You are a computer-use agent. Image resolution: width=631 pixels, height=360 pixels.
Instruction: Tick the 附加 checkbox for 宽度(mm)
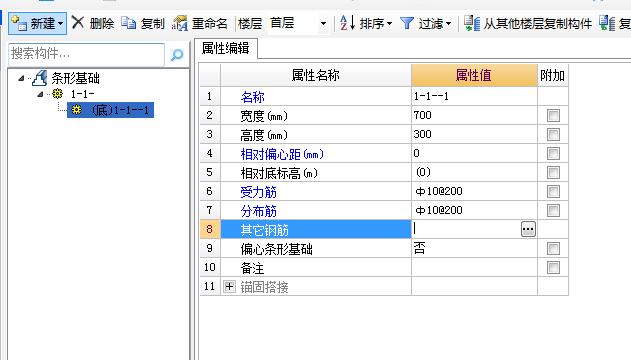[553, 115]
